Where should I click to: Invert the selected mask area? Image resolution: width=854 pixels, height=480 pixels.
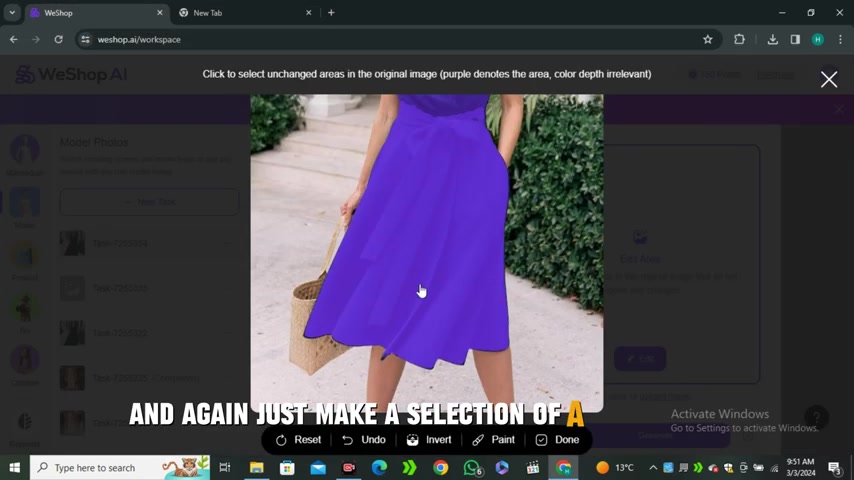pos(429,440)
